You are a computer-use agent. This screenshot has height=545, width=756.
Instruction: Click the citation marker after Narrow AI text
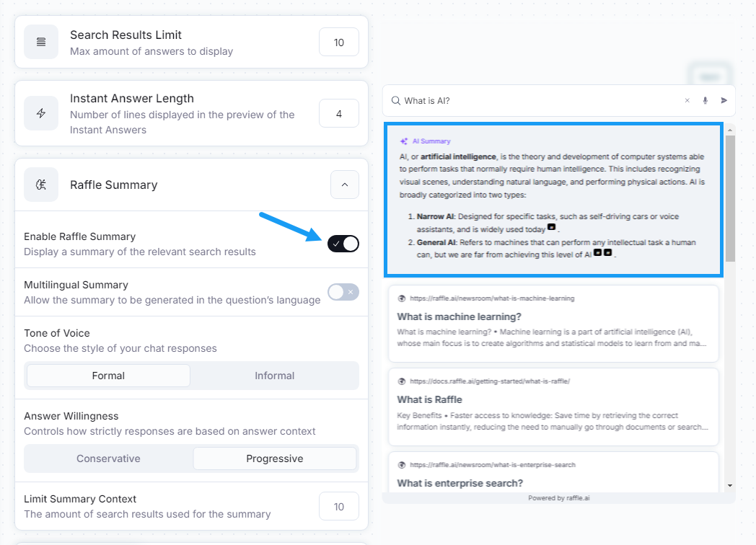tap(552, 227)
